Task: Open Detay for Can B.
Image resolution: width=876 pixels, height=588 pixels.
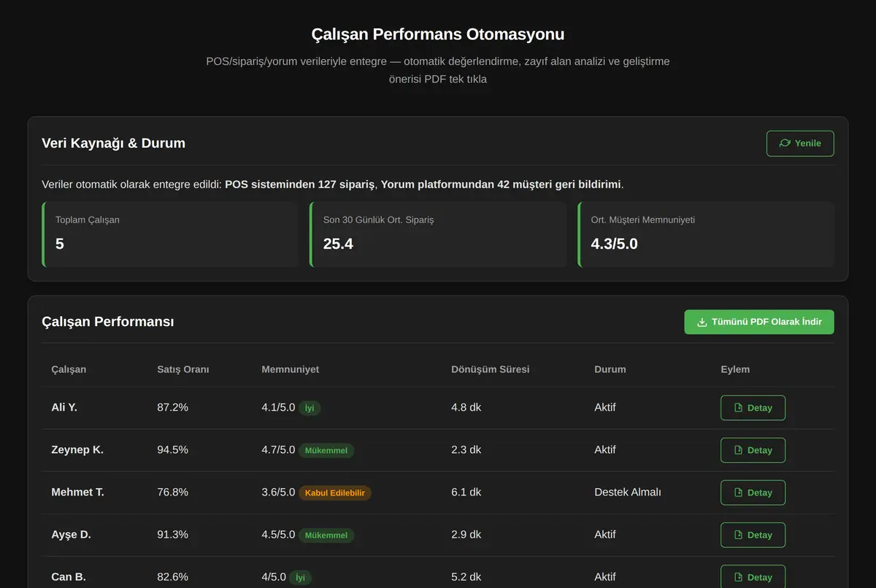Action: (x=753, y=577)
